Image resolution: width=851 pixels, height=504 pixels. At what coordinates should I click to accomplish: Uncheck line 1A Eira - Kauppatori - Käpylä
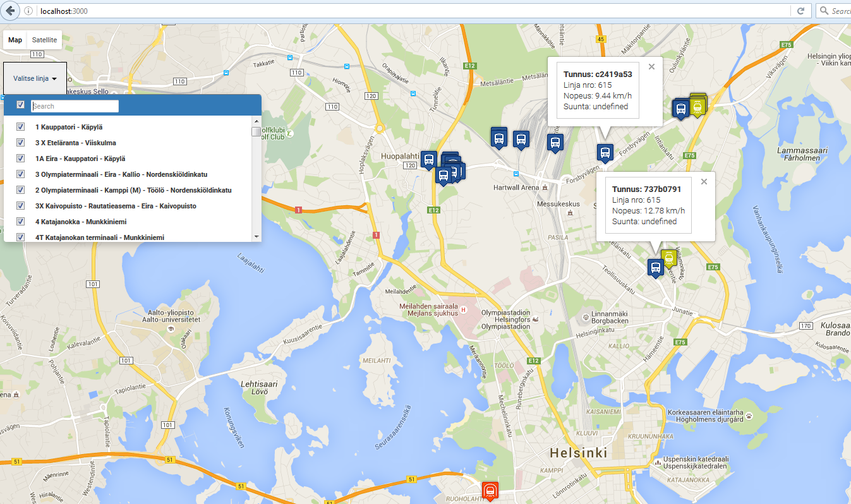tap(20, 158)
